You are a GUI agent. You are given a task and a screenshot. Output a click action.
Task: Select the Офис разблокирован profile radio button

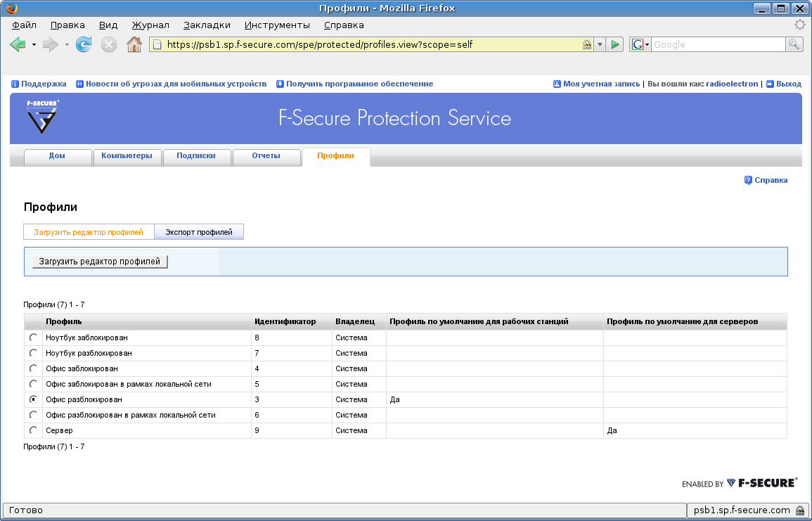point(33,399)
